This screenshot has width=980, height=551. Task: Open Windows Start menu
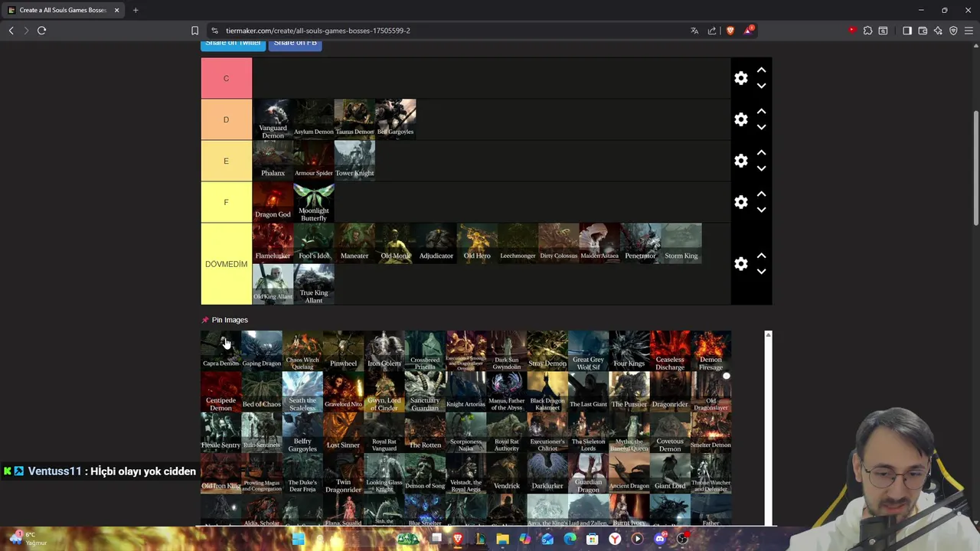(x=298, y=539)
